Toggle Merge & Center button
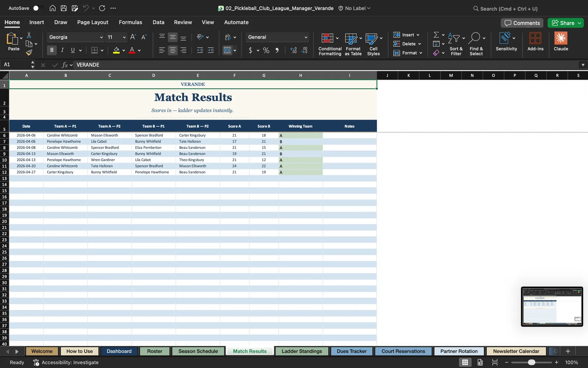Screen dimensions: 588x368 (227, 50)
